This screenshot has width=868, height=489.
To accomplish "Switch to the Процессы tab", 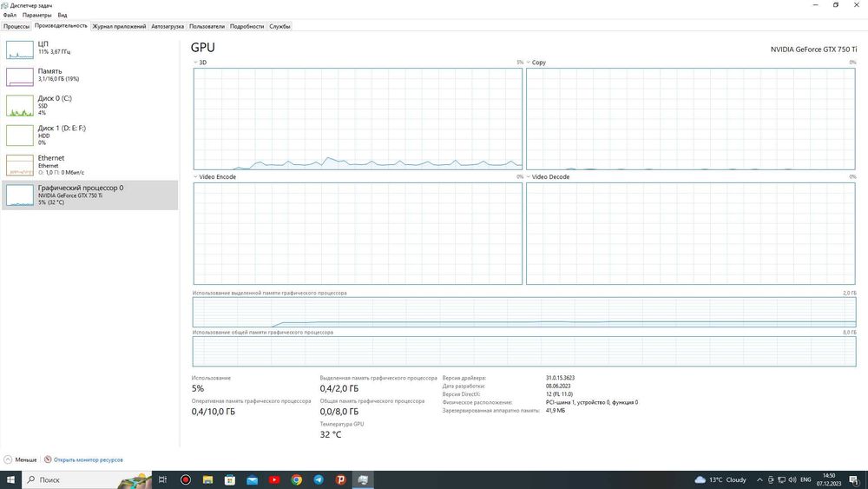I will point(16,26).
